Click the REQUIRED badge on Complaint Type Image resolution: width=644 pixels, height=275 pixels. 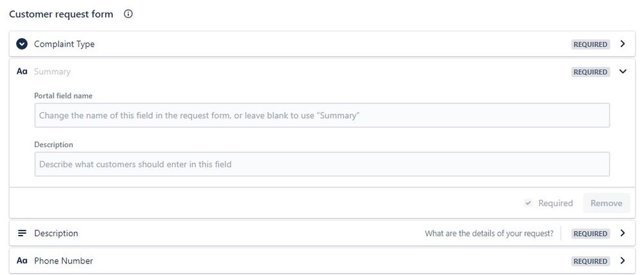(590, 45)
